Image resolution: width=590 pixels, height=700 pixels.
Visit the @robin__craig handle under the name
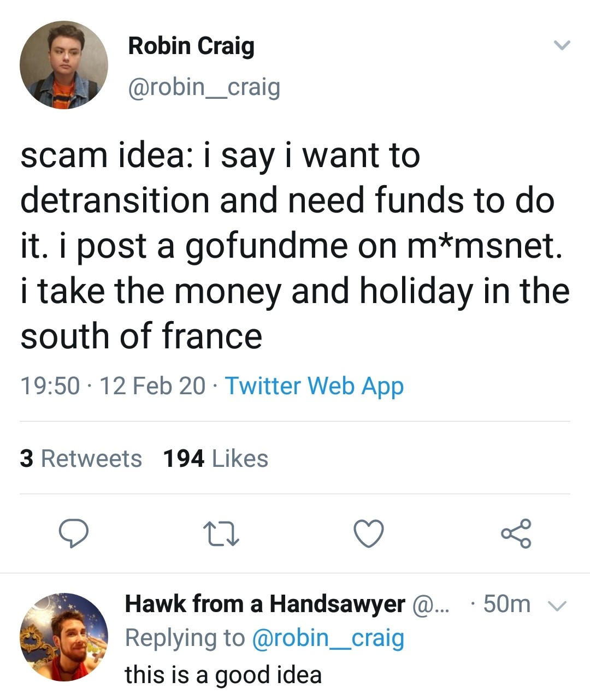(x=204, y=87)
